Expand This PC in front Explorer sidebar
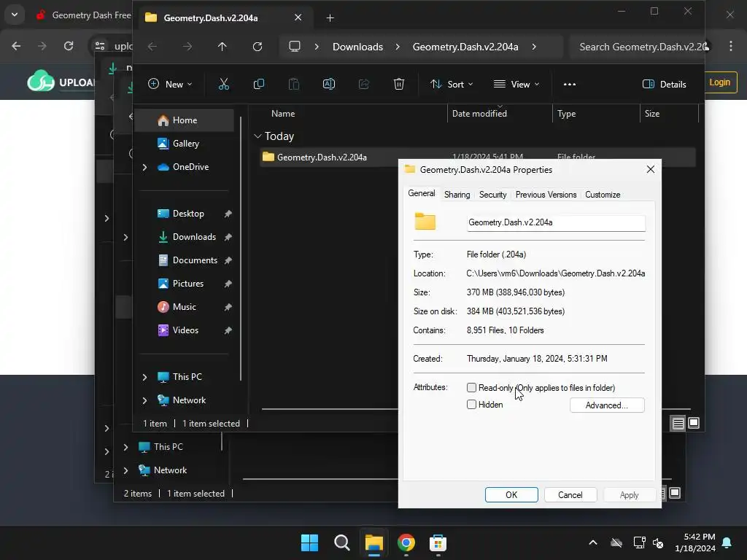 click(145, 377)
